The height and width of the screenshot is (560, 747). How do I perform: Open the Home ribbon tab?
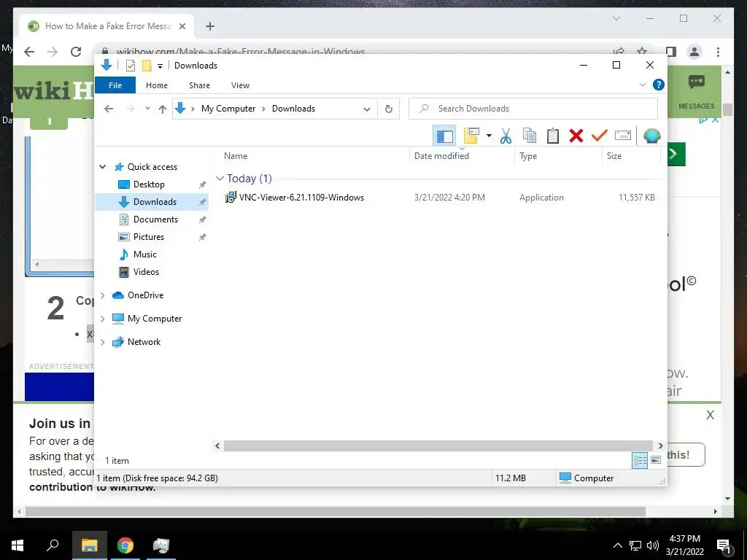[157, 85]
